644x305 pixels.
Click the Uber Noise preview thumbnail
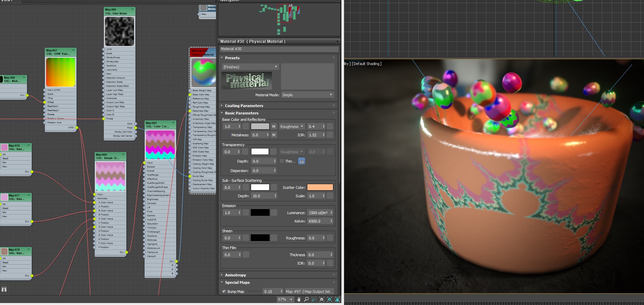pos(119,31)
